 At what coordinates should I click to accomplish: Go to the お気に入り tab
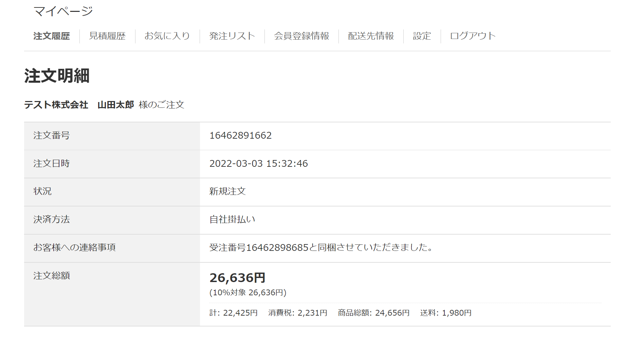coord(167,36)
